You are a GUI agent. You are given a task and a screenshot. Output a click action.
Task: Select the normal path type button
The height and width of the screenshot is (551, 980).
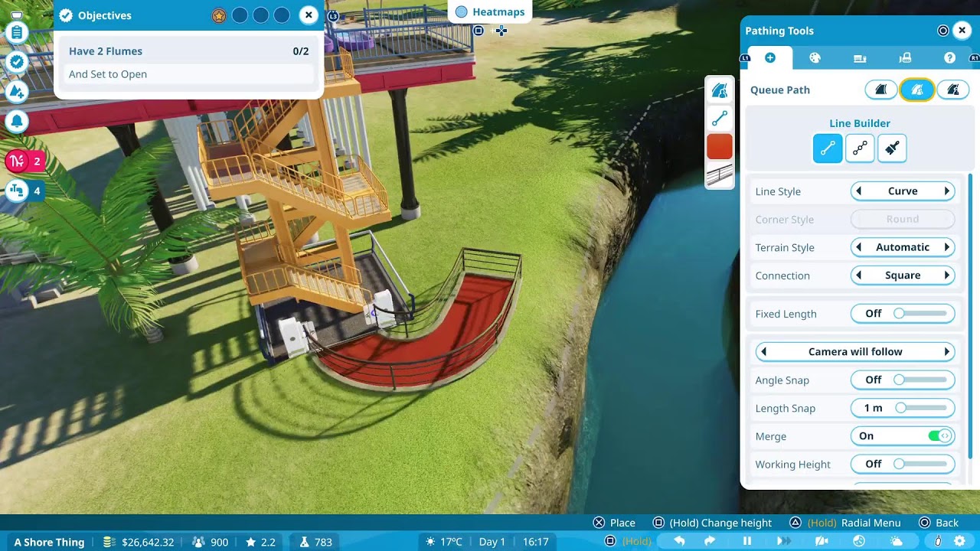coord(881,90)
